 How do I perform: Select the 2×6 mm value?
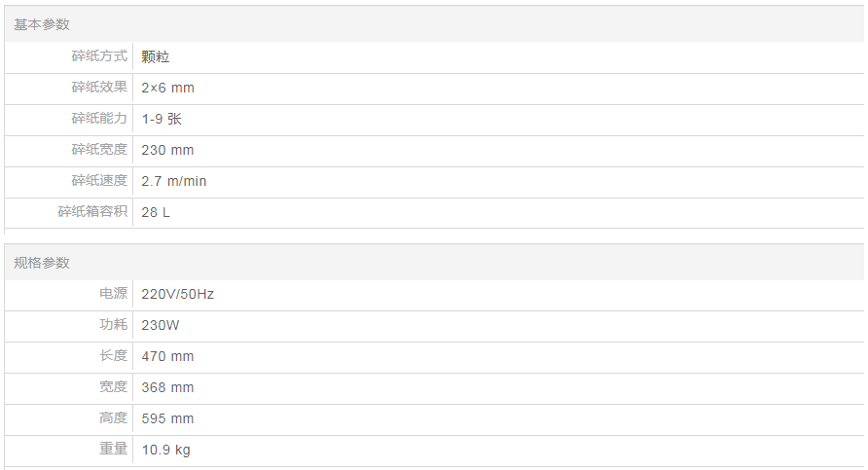tap(167, 89)
